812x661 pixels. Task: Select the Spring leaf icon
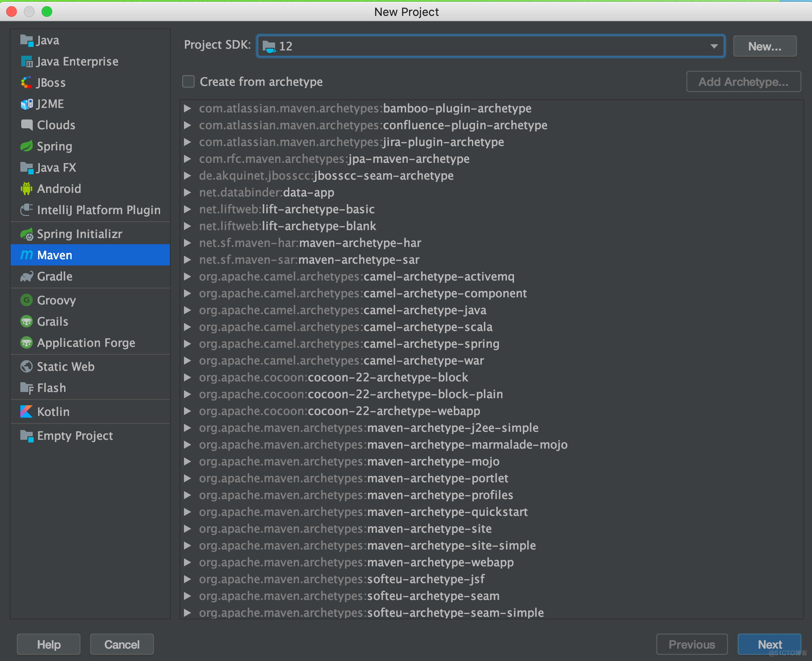[x=27, y=146]
